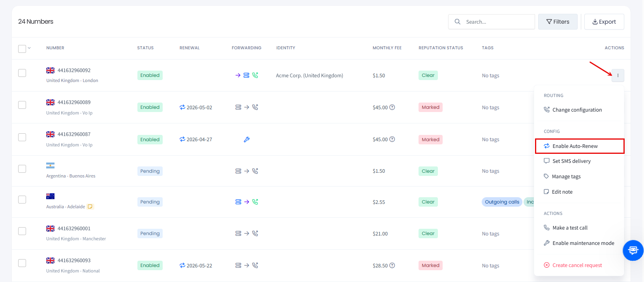644x282 pixels.
Task: Choose Change configuration from the menu
Action: click(579, 110)
